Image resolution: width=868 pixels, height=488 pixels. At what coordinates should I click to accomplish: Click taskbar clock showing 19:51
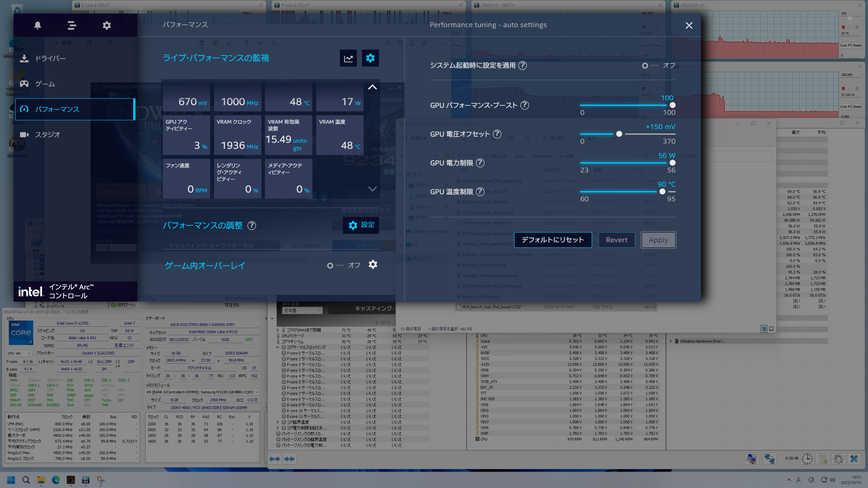click(851, 480)
